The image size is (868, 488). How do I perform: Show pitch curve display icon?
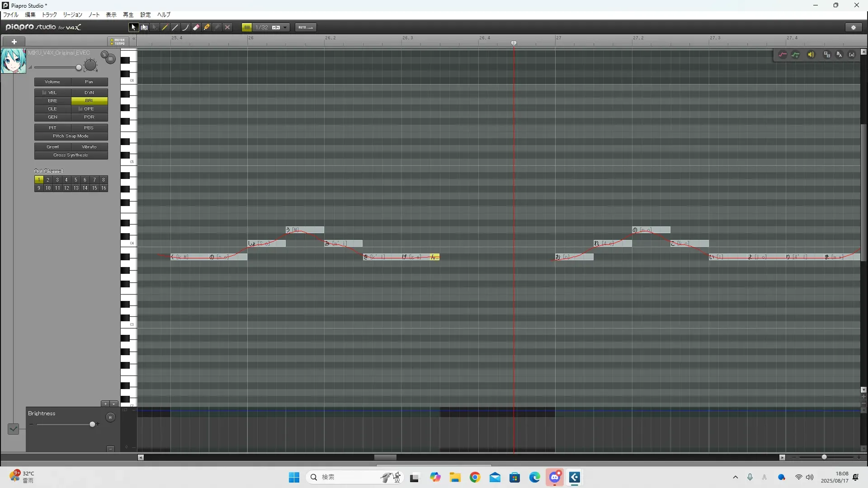tap(783, 55)
